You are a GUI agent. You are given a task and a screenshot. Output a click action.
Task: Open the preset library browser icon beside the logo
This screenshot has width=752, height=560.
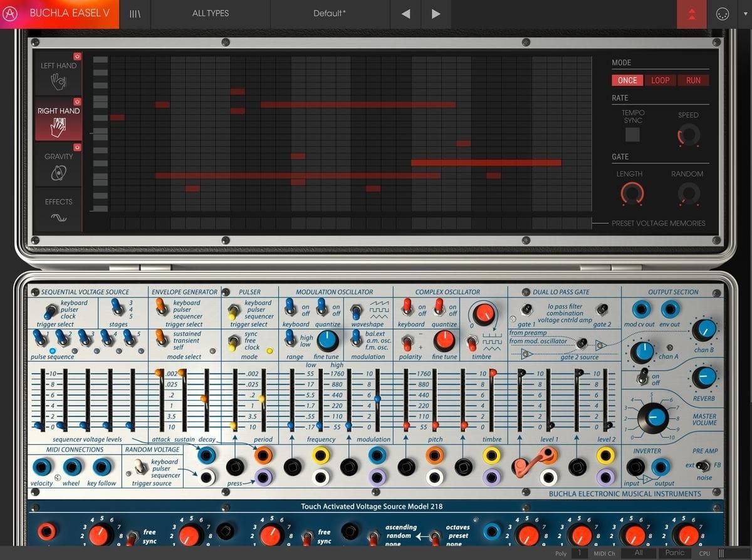pos(133,13)
